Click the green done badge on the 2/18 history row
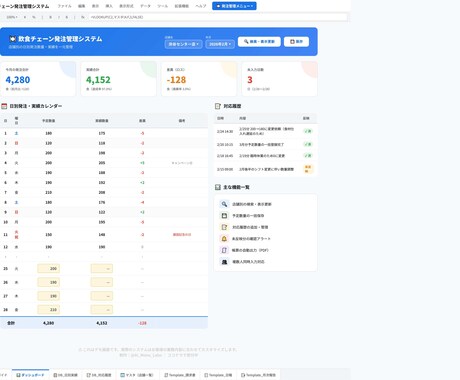The width and height of the screenshot is (460, 380). pos(308,156)
